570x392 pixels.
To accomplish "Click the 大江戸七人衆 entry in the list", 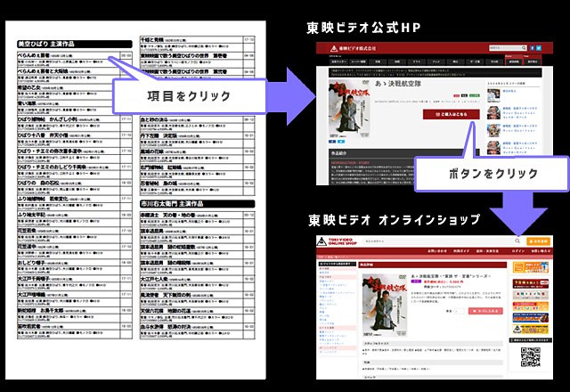I will click(x=198, y=282).
